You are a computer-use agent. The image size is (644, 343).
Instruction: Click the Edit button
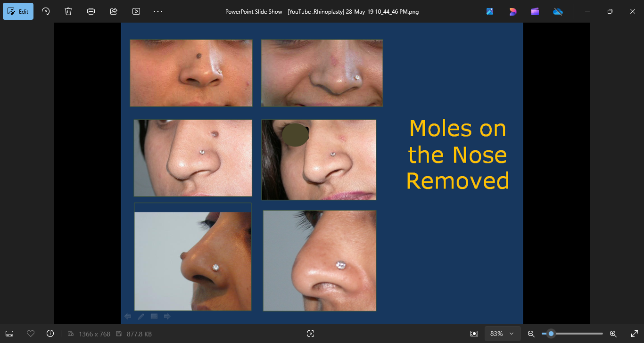coord(18,11)
